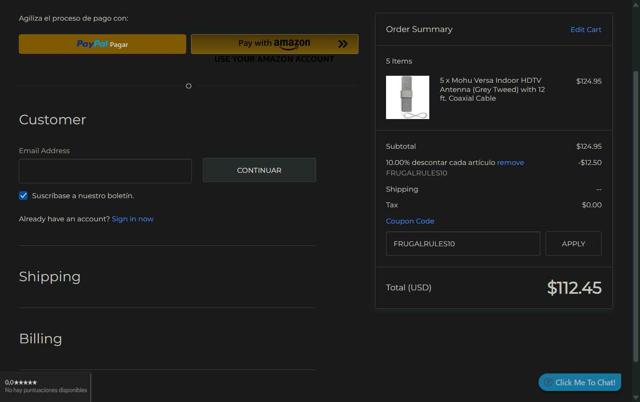Click the star ratings badge
This screenshot has width=640, height=402.
tap(45, 386)
